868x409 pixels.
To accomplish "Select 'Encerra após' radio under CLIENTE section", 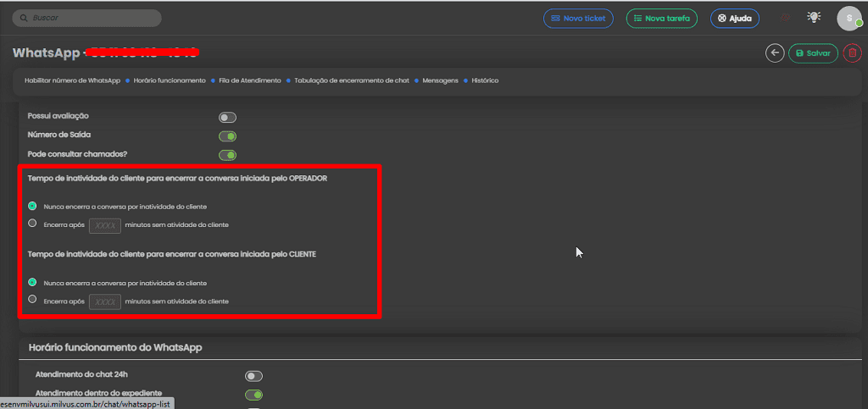I will pos(33,300).
